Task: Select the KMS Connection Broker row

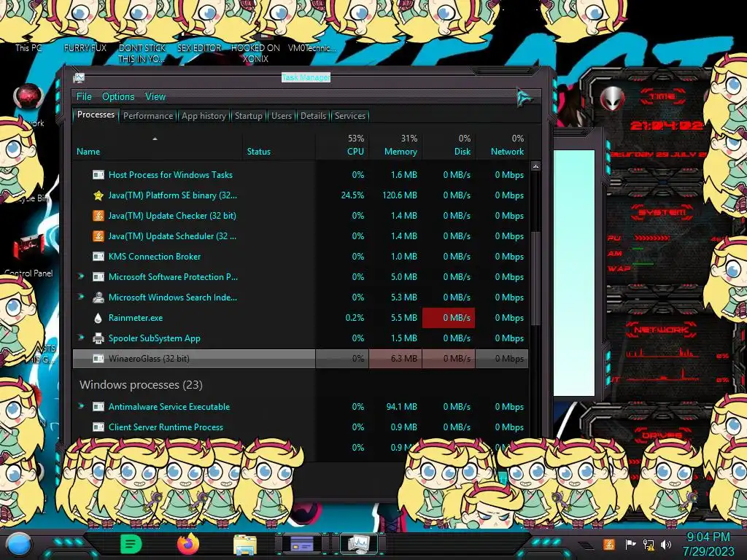Action: [x=301, y=256]
